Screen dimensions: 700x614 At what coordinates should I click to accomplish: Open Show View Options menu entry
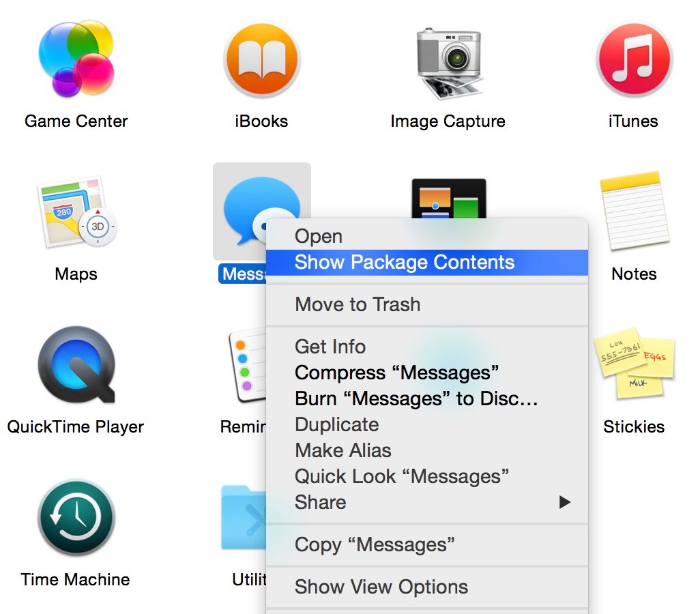[x=381, y=587]
